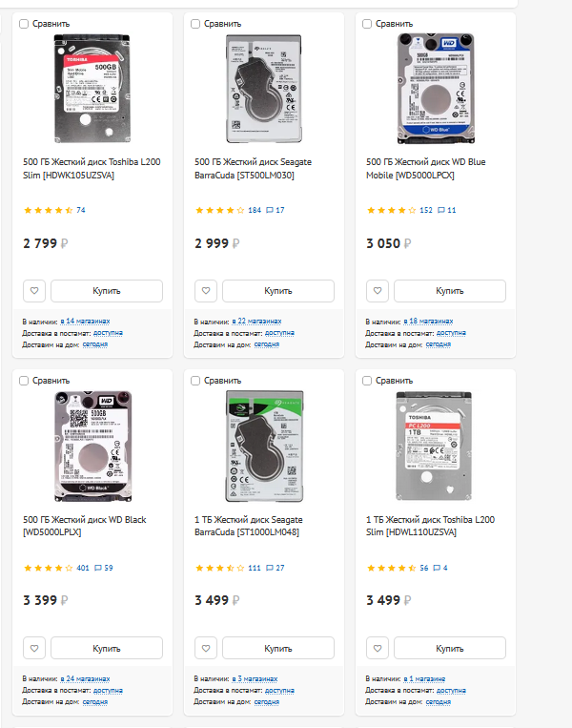
Task: Open the Toshiba L200 500GB product image
Action: [x=92, y=88]
